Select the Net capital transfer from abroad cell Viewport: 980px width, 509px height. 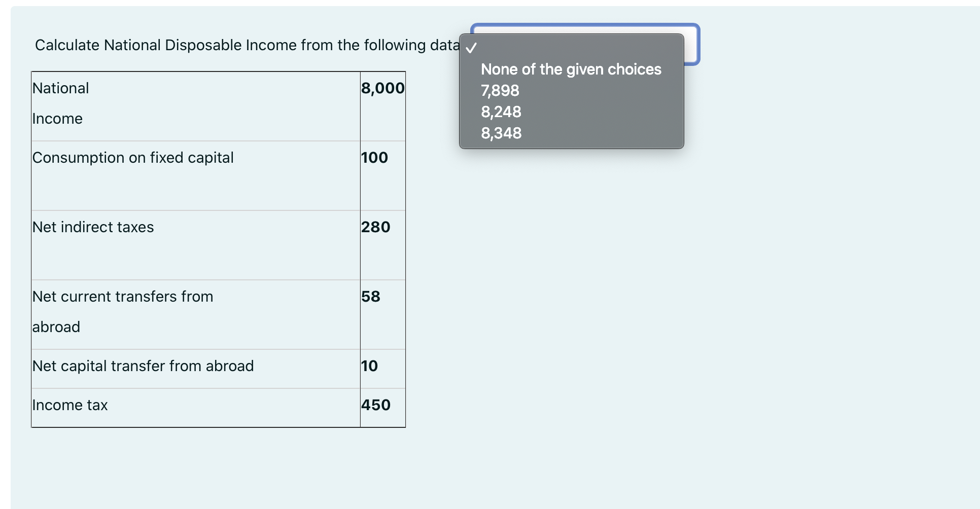point(143,366)
